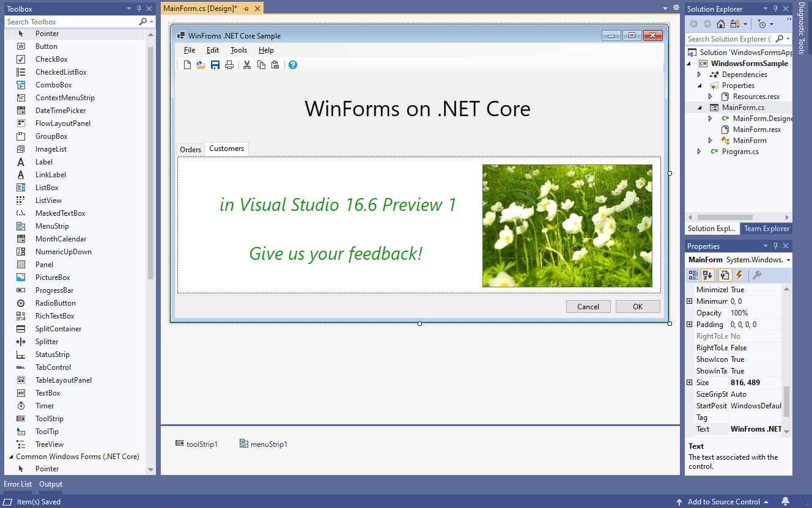Click the notifications bell in the status bar
The height and width of the screenshot is (508, 812).
click(x=785, y=502)
